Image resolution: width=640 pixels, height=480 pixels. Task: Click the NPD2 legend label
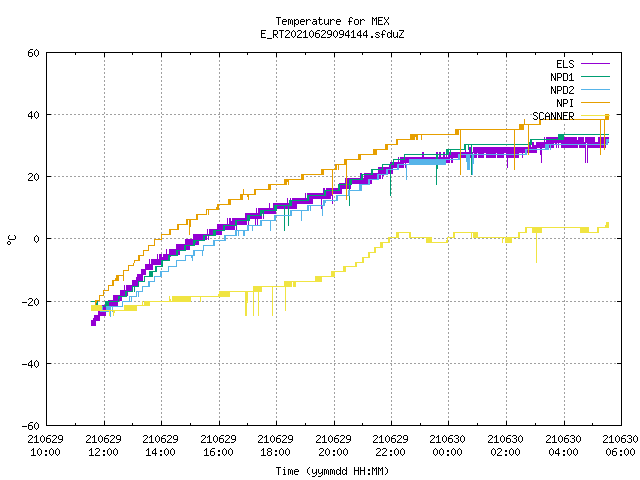point(562,90)
